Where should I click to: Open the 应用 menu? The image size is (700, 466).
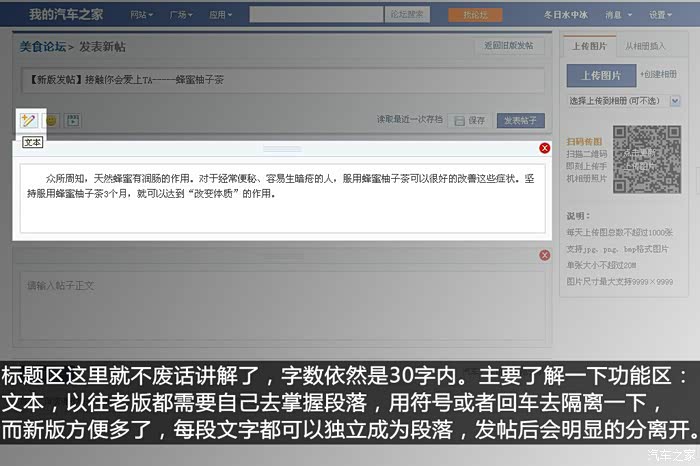(221, 15)
